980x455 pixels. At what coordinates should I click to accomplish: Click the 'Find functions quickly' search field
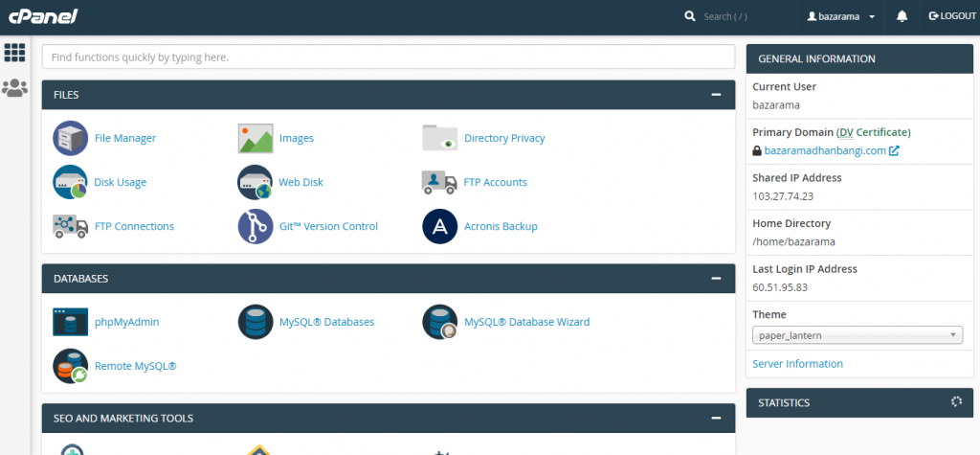click(389, 57)
